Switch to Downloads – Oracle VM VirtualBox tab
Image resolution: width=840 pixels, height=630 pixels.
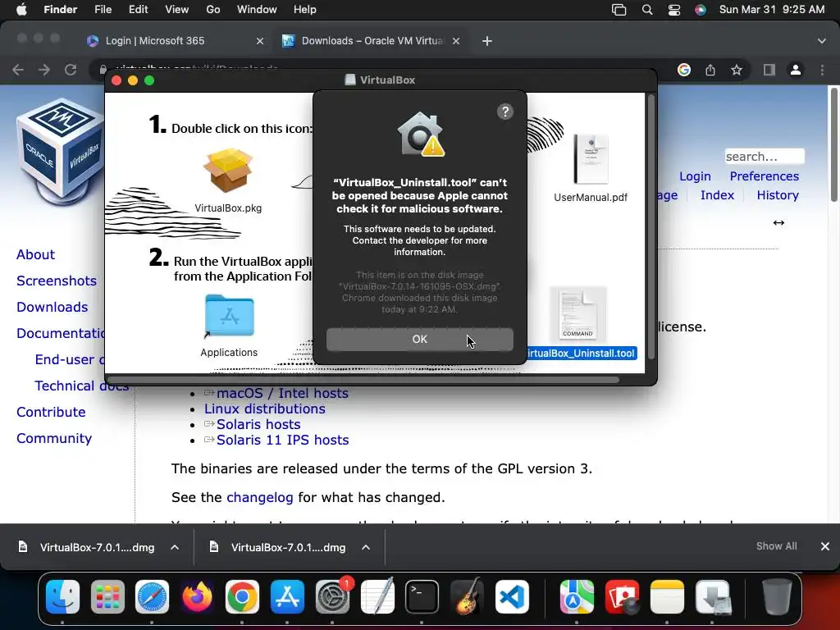tap(372, 41)
